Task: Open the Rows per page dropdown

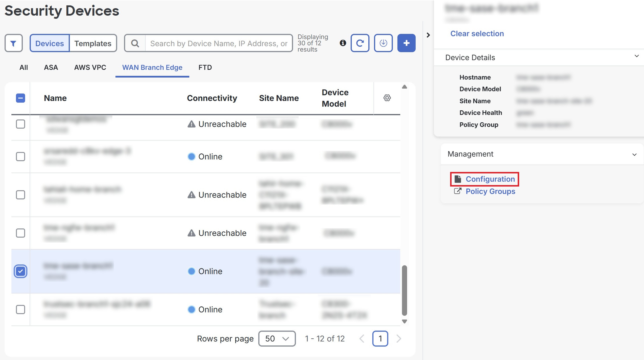Action: click(x=277, y=338)
